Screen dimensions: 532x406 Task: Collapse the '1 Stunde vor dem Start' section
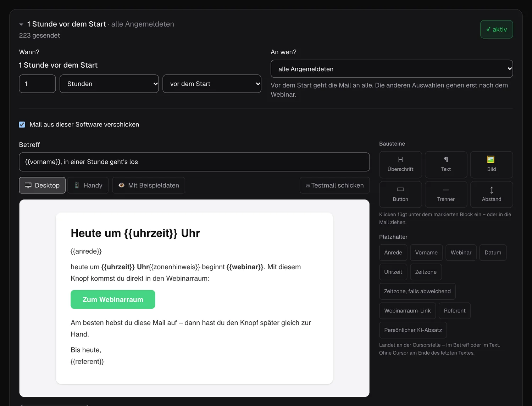[21, 24]
